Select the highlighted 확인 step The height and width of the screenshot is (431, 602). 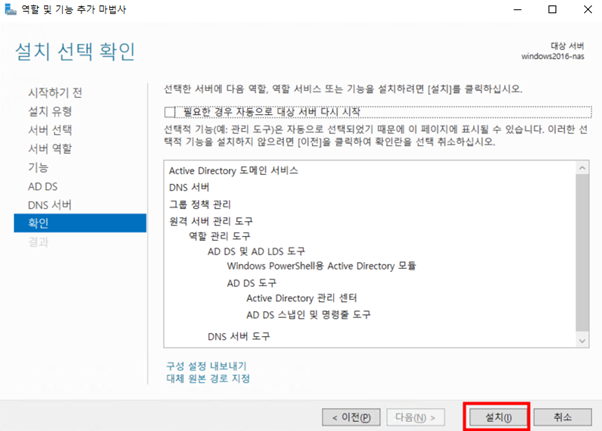coord(80,223)
